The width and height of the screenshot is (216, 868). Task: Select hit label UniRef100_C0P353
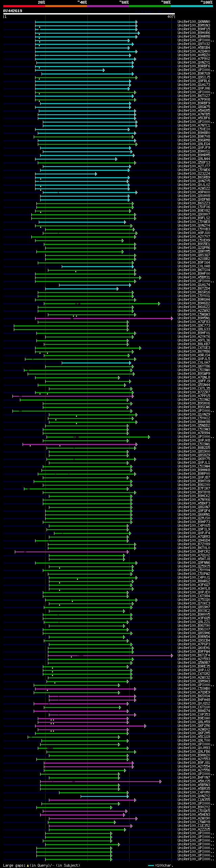pos(194,715)
